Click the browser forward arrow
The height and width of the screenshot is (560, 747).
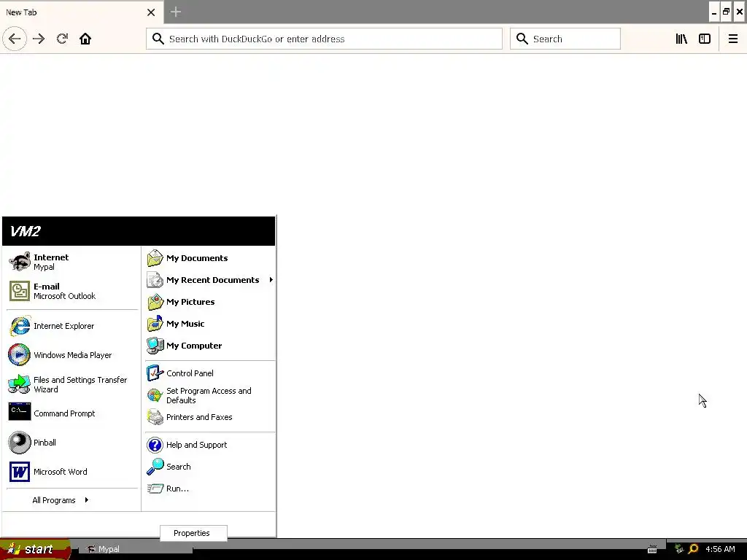coord(39,39)
